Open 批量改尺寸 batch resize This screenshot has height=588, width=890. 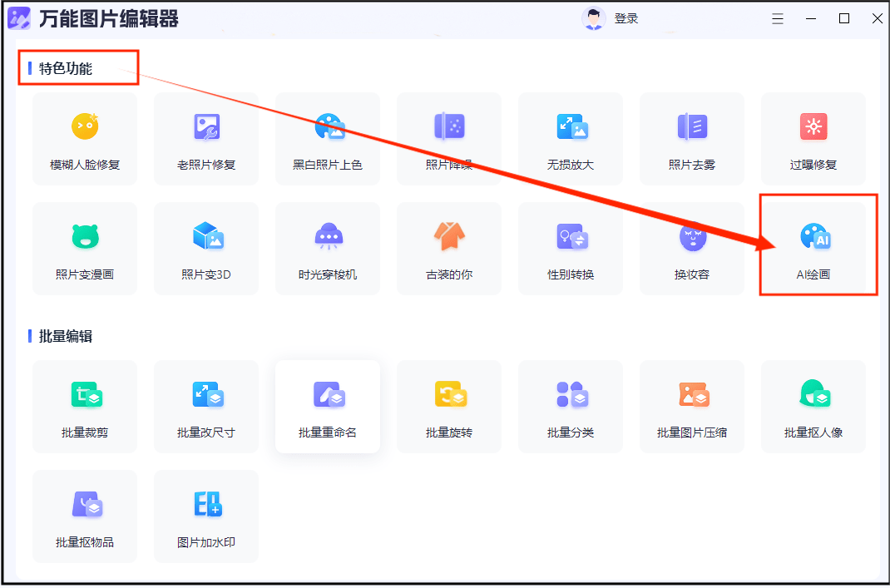(x=206, y=406)
